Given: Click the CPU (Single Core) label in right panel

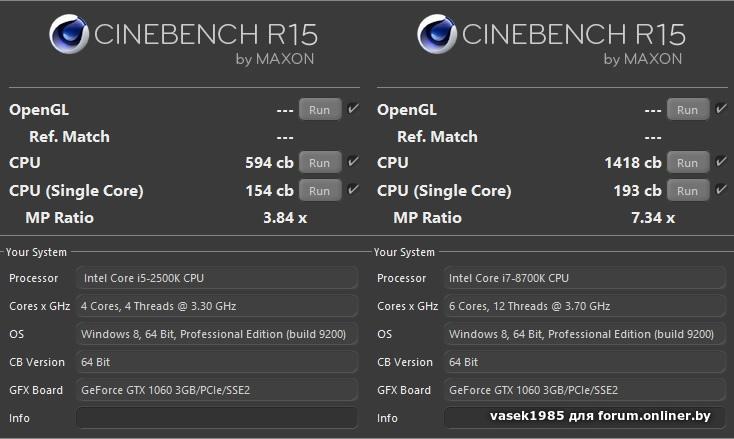Looking at the screenshot, I should (444, 191).
